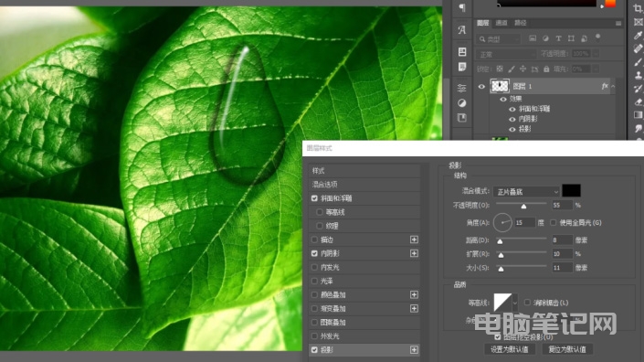Open the Adjustments sliders panel icon
Screen dimensions: 644x362
462,89
